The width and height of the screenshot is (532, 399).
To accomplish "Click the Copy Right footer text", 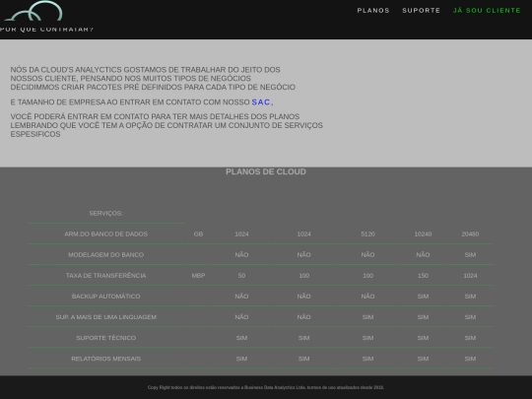I will [x=266, y=387].
